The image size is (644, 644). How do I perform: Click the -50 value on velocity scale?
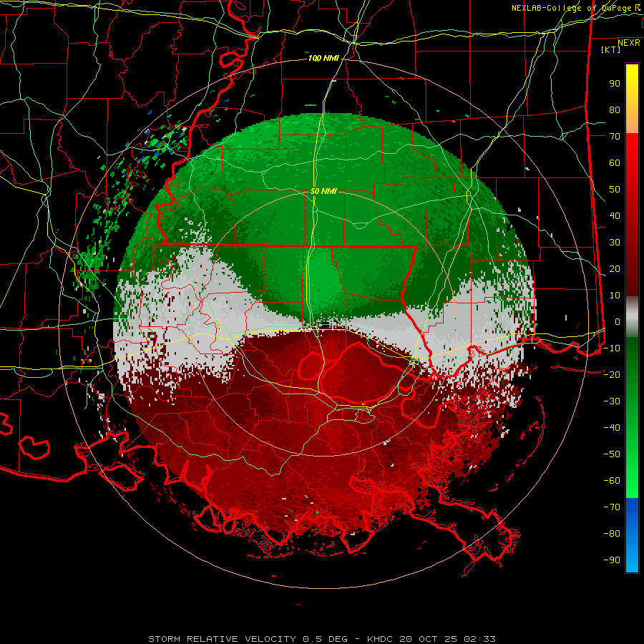tap(612, 454)
